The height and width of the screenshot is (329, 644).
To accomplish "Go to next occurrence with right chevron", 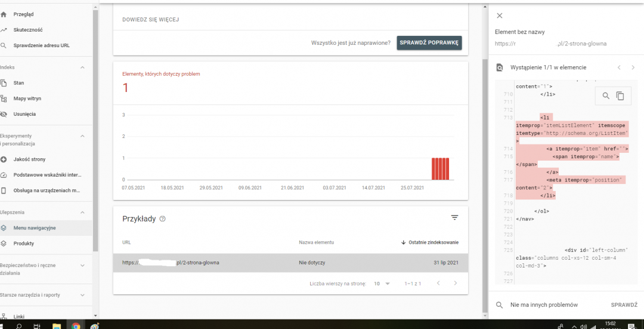I will click(x=633, y=67).
